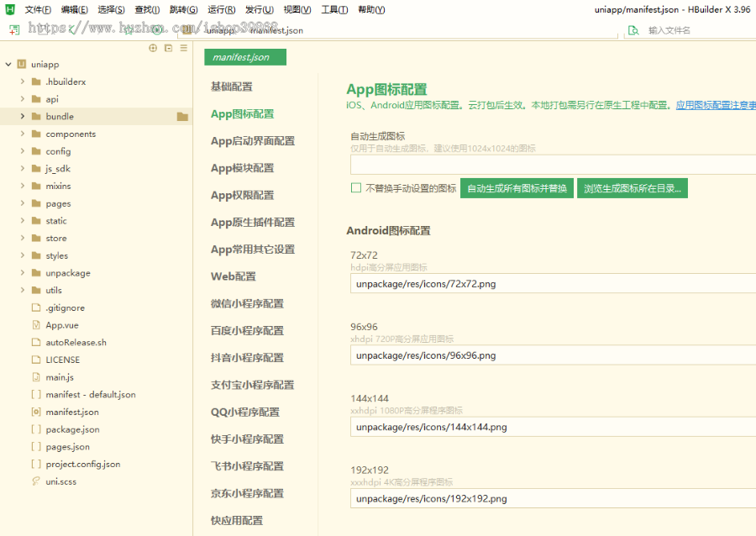Screen dimensions: 756x536
Task: Switch to App启动界面配置 section
Action: tap(253, 141)
